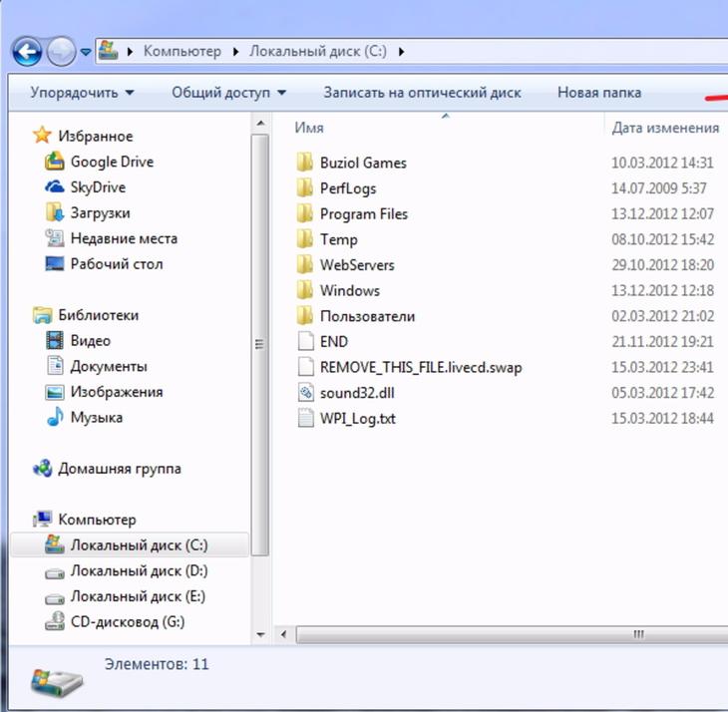This screenshot has height=712, width=728.
Task: Select Компьютер in the address bar
Action: (182, 51)
